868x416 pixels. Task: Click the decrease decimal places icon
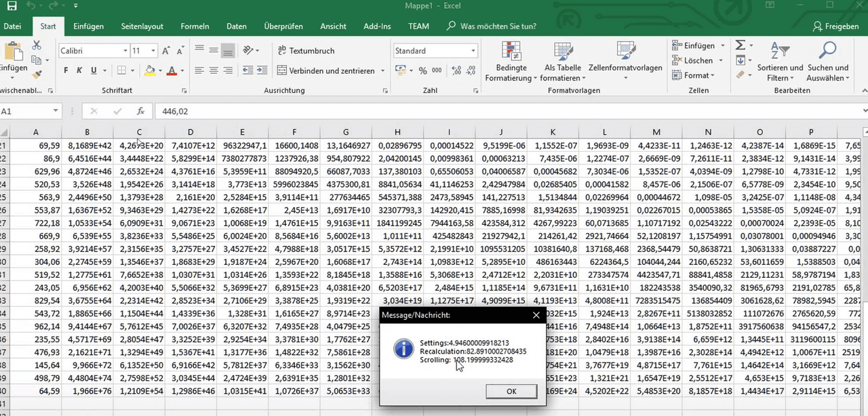[x=469, y=70]
